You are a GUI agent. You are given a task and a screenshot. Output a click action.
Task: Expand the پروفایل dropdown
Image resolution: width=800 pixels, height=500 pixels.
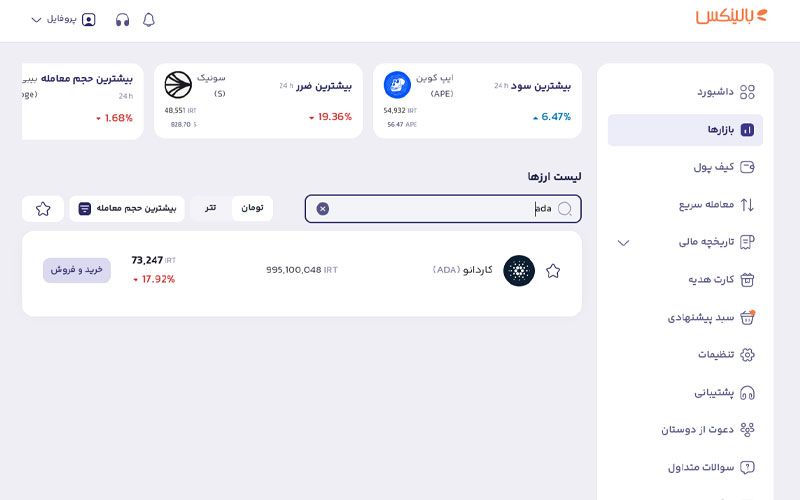(x=63, y=19)
